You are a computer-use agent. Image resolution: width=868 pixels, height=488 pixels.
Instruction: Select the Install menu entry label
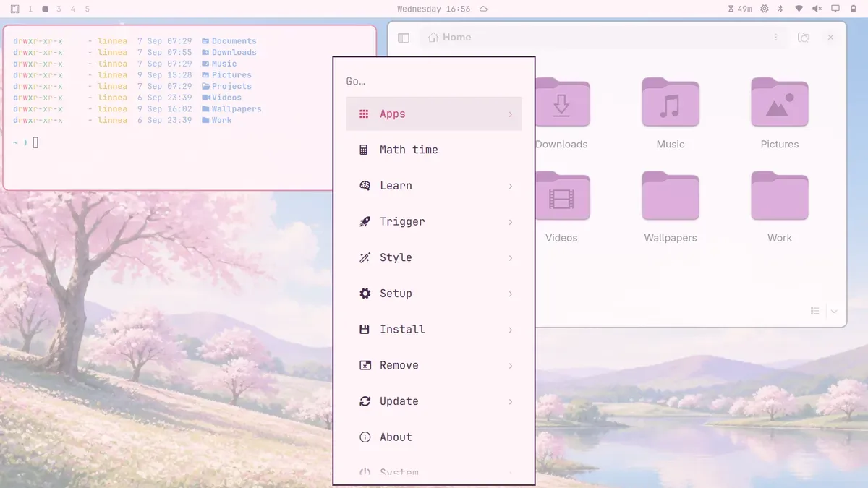[402, 329]
